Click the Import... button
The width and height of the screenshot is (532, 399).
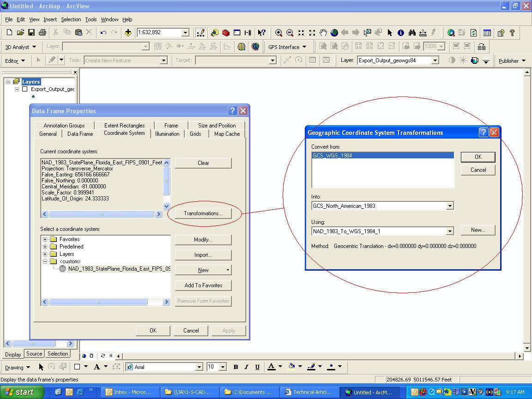[203, 255]
